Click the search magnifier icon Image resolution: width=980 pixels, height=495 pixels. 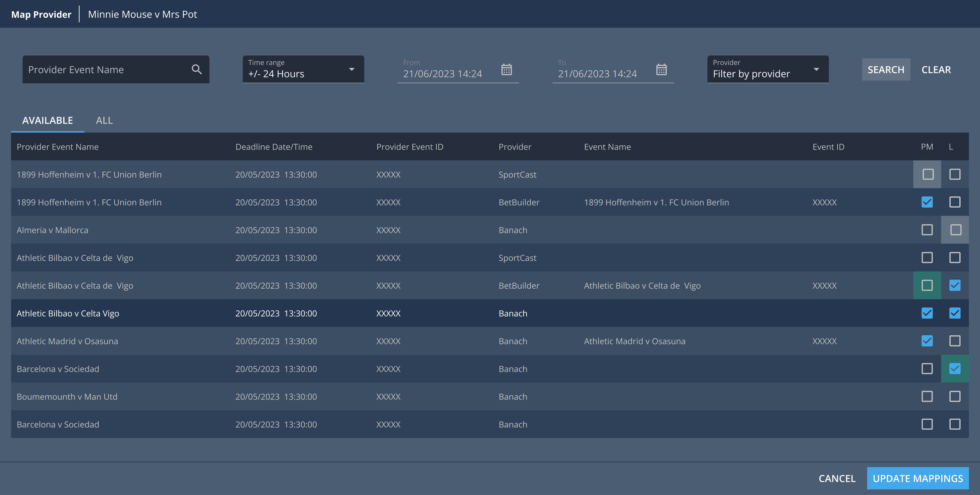tap(196, 69)
